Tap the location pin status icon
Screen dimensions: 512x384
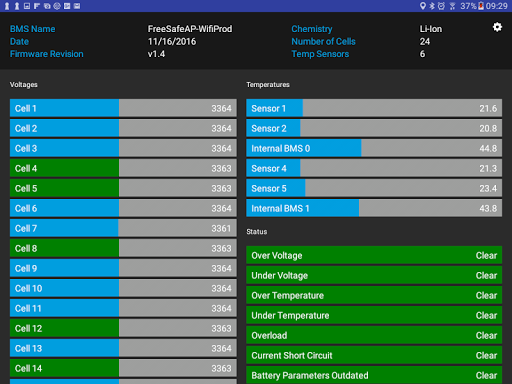coord(423,6)
